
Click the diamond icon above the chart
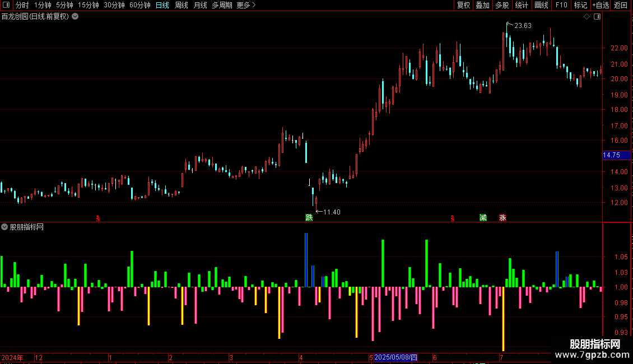587,17
